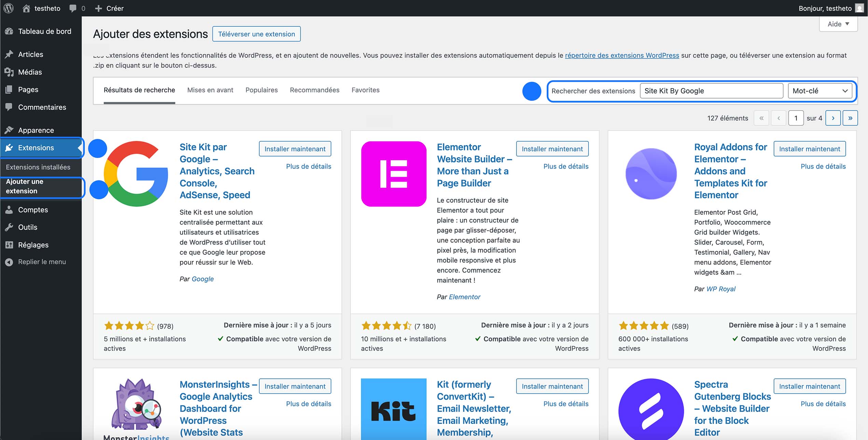Open the Mot-clé search filter dropdown
This screenshot has height=440, width=868.
click(x=820, y=91)
